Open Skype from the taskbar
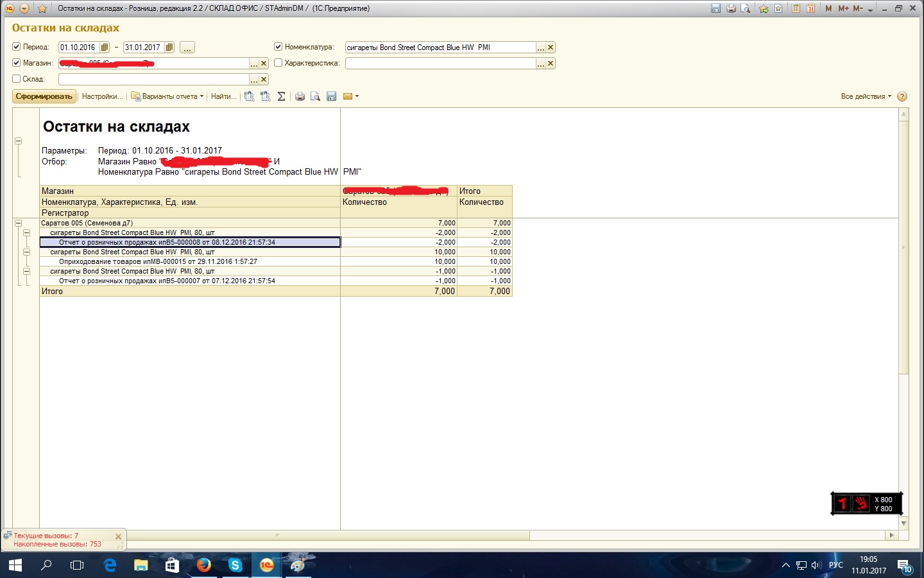The height and width of the screenshot is (578, 924). (235, 565)
